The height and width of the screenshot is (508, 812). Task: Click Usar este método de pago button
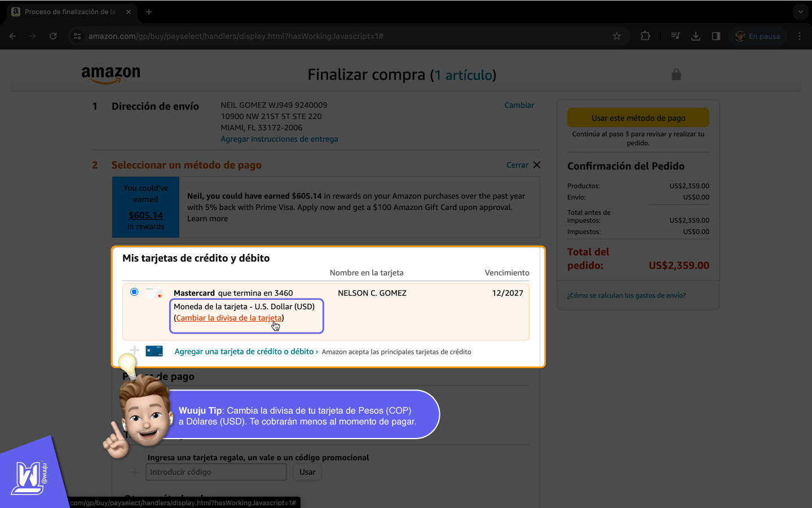pyautogui.click(x=638, y=118)
